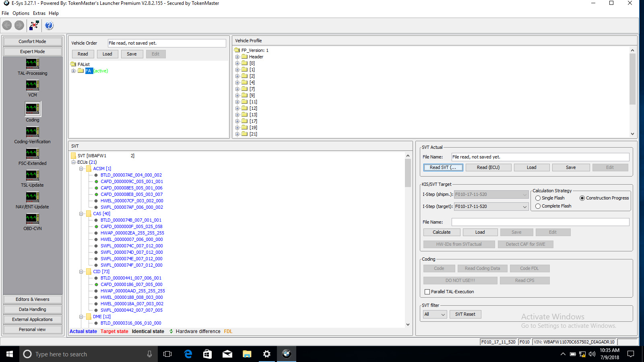This screenshot has width=644, height=362.
Task: Enable Parallel TAL-Execution checkbox
Action: coord(427,292)
